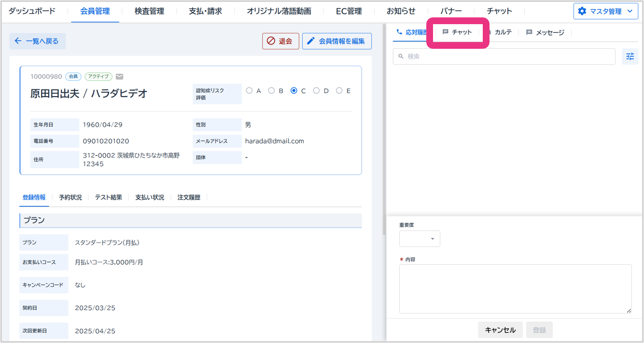Click the 検索 search field
This screenshot has width=644, height=343.
coord(504,57)
